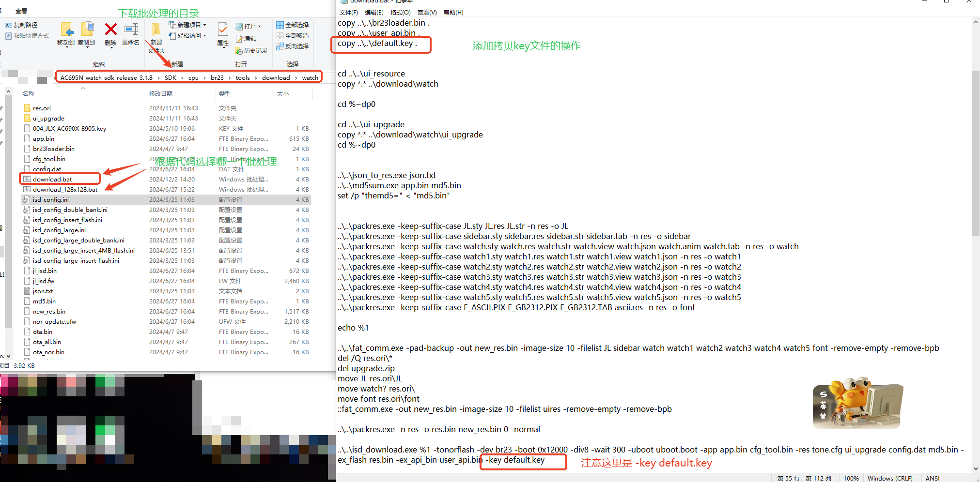Click 反向选择 (Invert selection)
Screen dimensions: 980x482
pyautogui.click(x=292, y=46)
